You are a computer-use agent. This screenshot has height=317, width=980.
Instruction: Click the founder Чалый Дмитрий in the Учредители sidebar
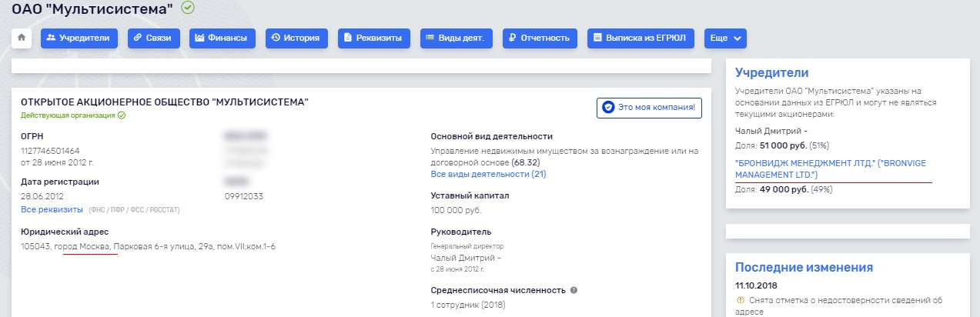tap(771, 132)
